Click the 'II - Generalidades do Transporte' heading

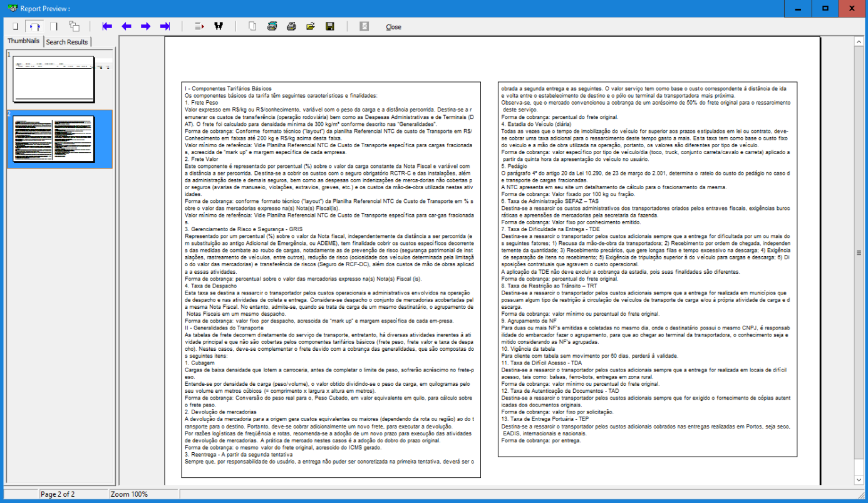225,328
